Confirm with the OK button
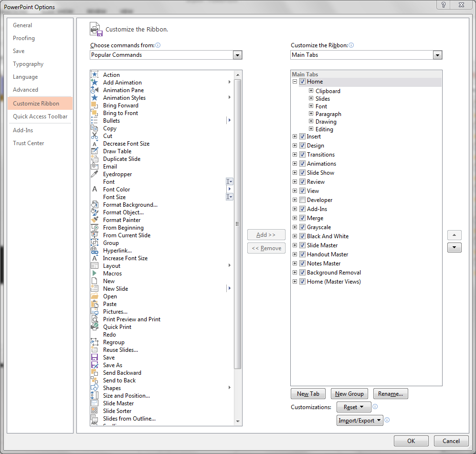 coord(411,441)
